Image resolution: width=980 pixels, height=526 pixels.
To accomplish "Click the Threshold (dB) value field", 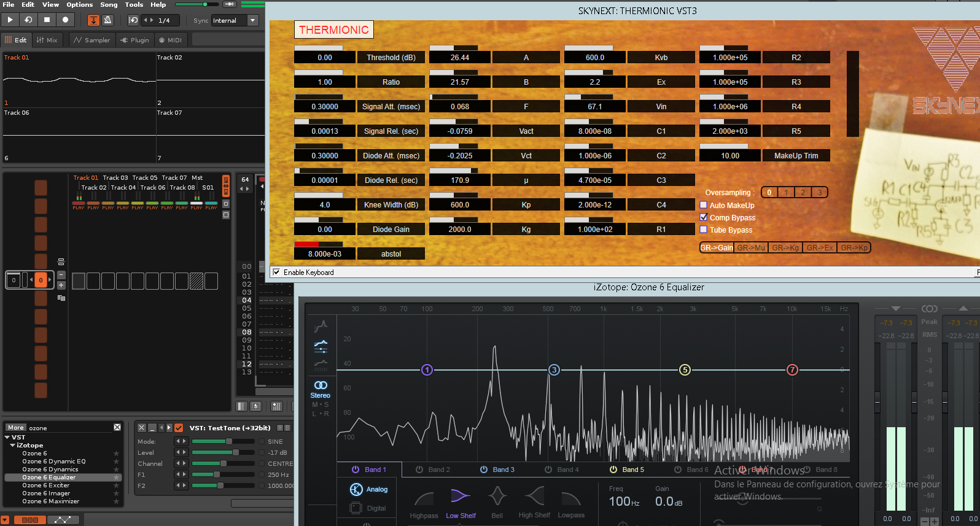I will [325, 57].
